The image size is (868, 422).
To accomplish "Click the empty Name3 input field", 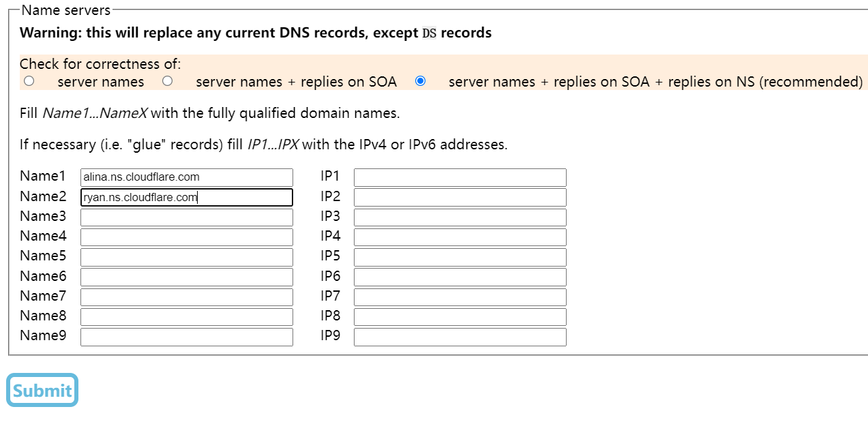I will click(x=187, y=217).
